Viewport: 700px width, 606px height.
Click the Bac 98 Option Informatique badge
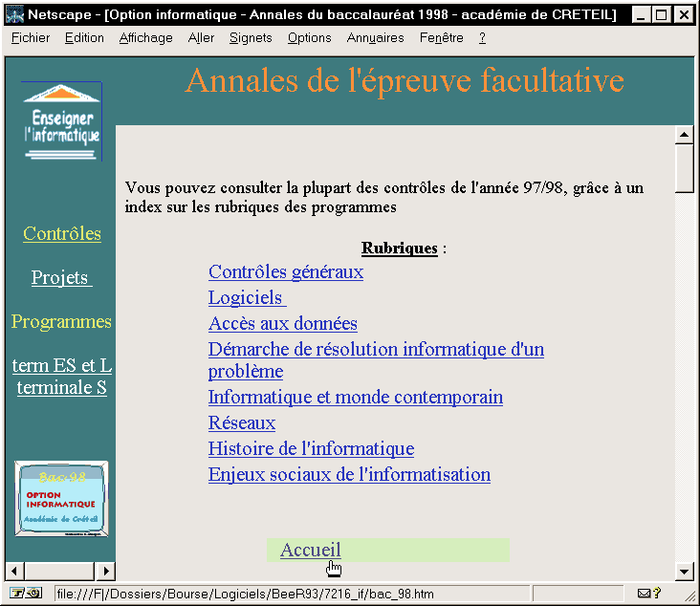click(x=62, y=499)
